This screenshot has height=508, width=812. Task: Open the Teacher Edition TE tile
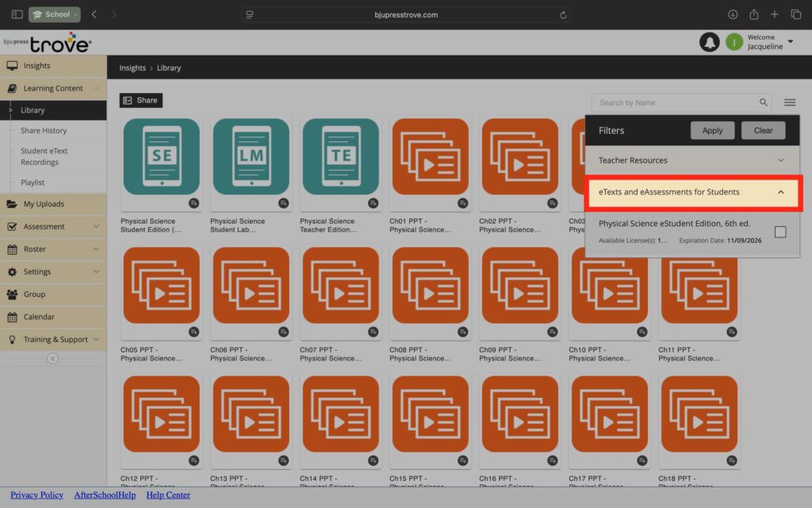pyautogui.click(x=341, y=156)
